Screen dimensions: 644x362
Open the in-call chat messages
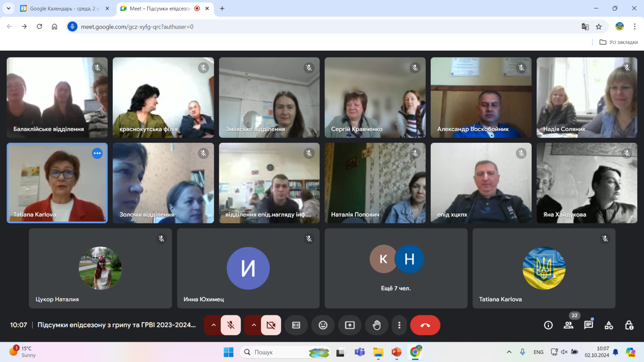tap(588, 325)
